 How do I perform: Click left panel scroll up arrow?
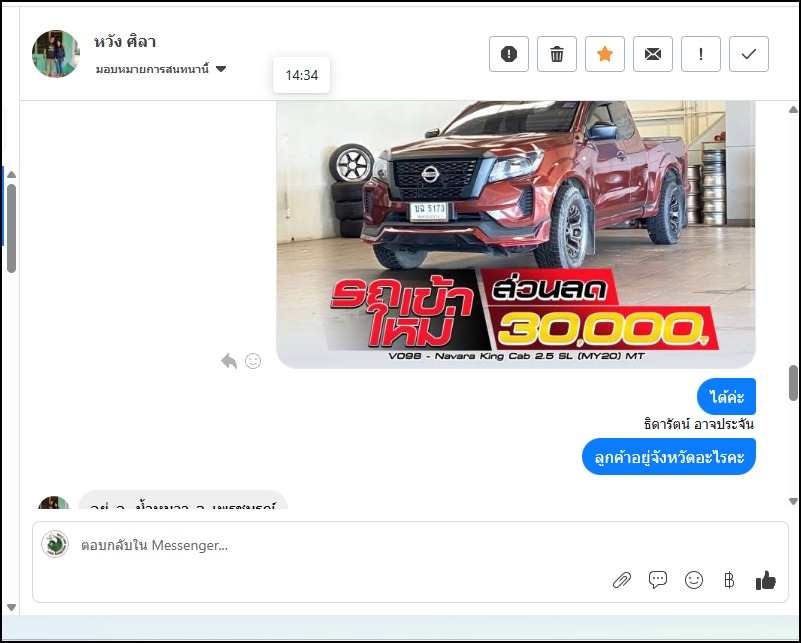(11, 175)
